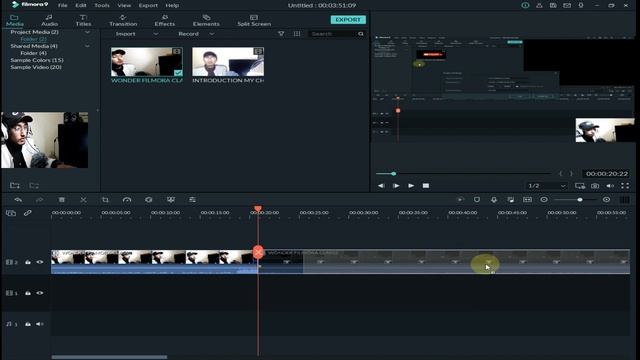Click the timeline undo icon

pyautogui.click(x=18, y=200)
